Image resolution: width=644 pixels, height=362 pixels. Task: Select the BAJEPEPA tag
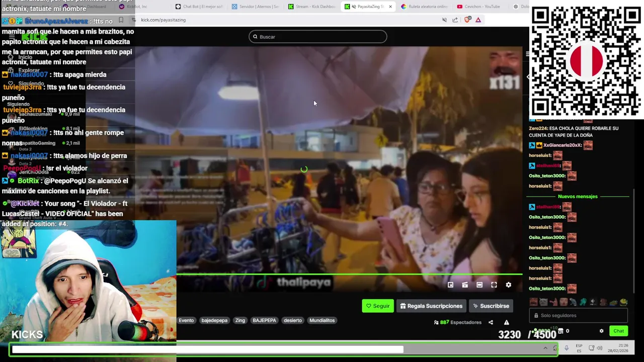264,320
